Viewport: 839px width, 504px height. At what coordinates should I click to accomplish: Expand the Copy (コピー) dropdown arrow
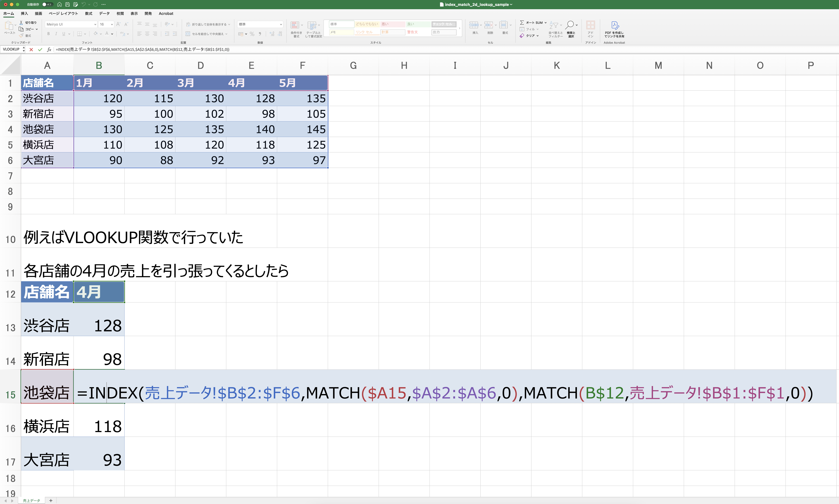[x=37, y=29]
